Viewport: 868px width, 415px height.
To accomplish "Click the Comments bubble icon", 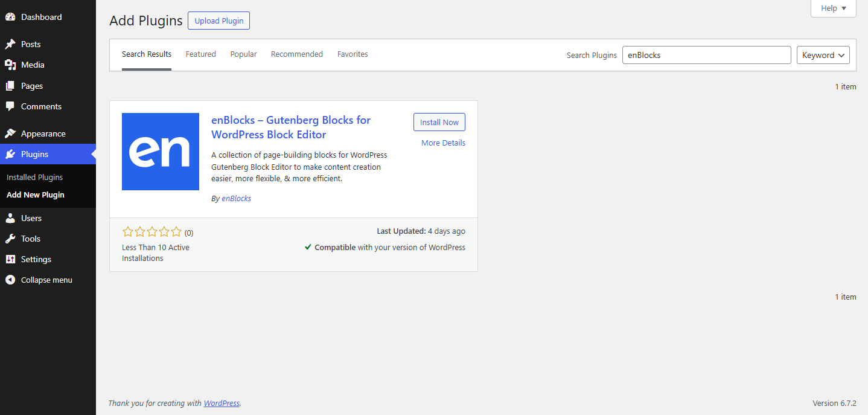I will 10,106.
